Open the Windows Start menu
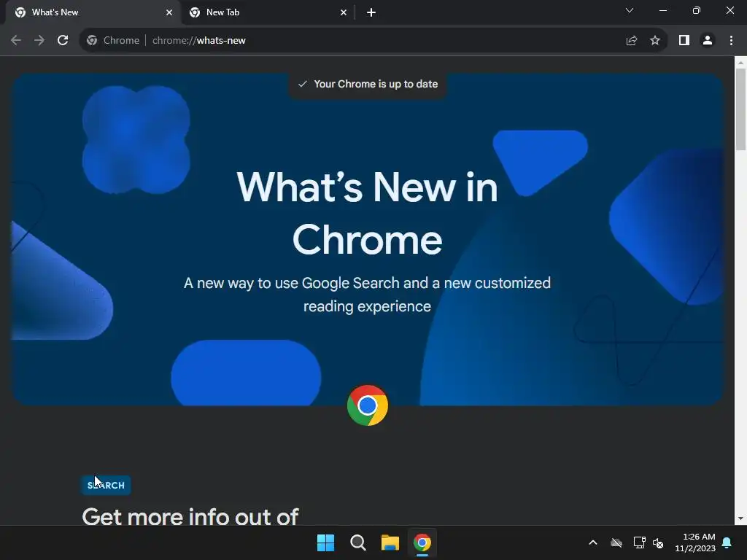747x560 pixels. pos(326,542)
